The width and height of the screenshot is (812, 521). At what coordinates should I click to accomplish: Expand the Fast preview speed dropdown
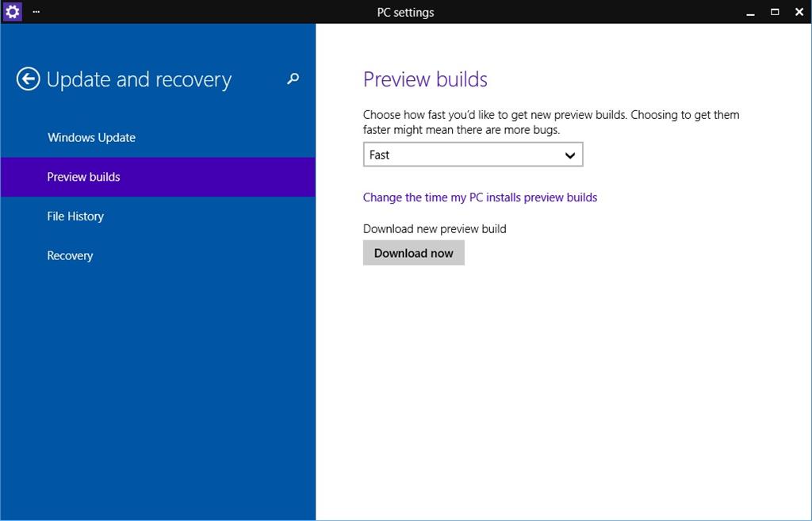click(473, 155)
